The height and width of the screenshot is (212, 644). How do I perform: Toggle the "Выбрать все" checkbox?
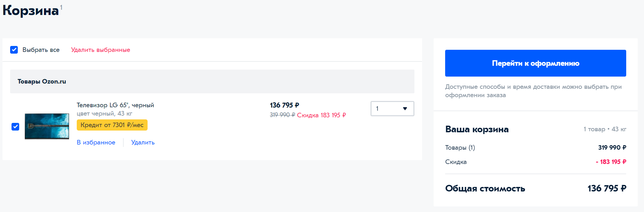click(14, 50)
